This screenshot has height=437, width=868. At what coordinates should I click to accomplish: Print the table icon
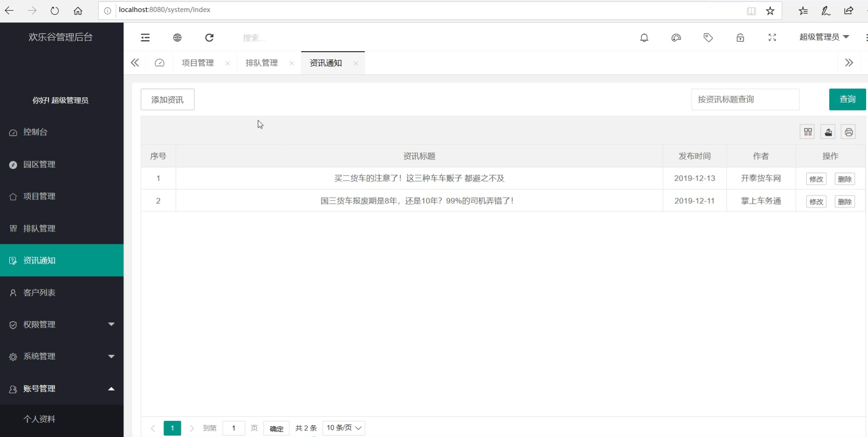coord(849,132)
